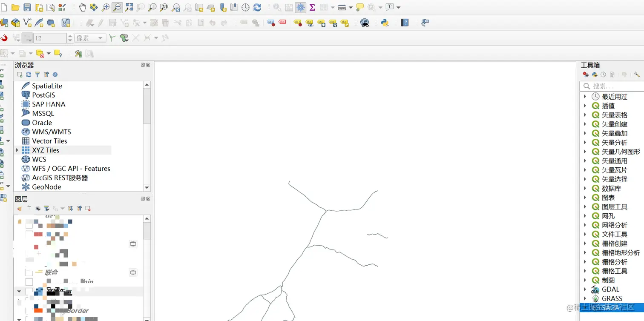
Task: Toggle visibility checkbox of 联合 layer
Action: [x=29, y=272]
